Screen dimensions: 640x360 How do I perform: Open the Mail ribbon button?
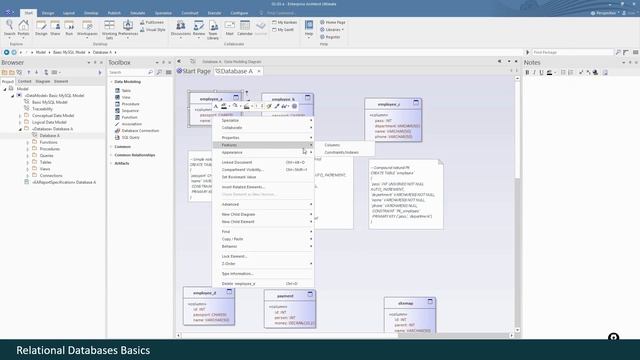point(230,28)
